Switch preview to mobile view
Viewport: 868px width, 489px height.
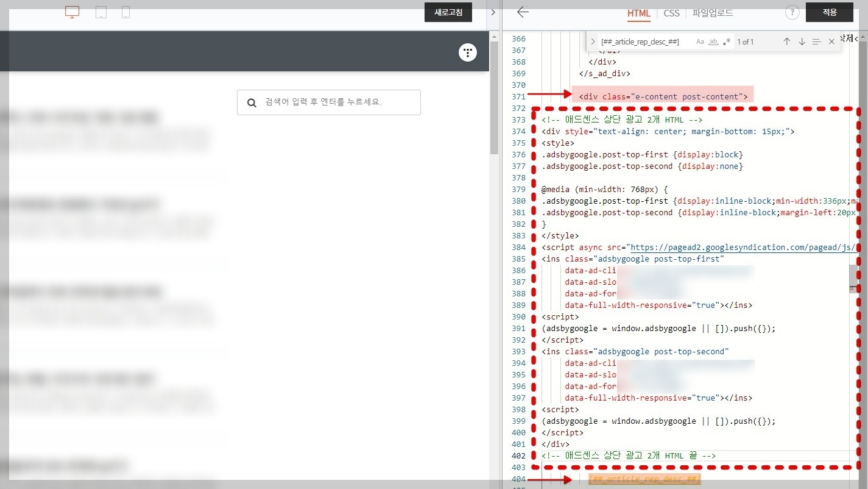(x=125, y=12)
